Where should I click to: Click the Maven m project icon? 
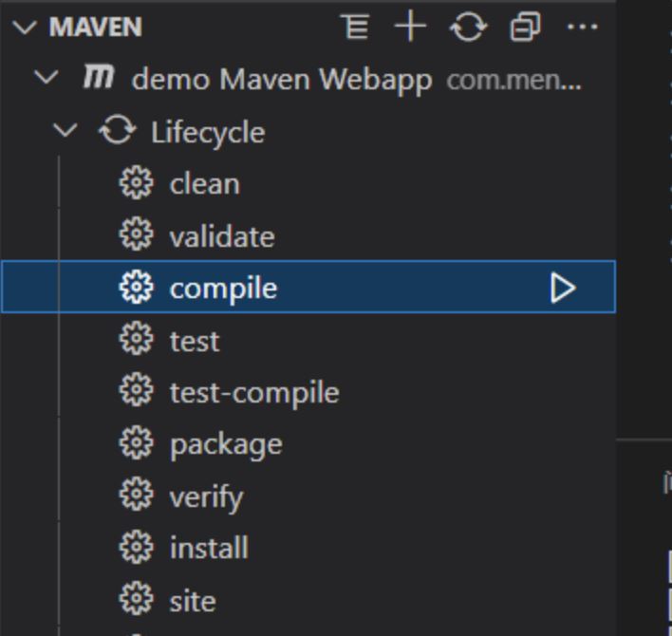99,76
